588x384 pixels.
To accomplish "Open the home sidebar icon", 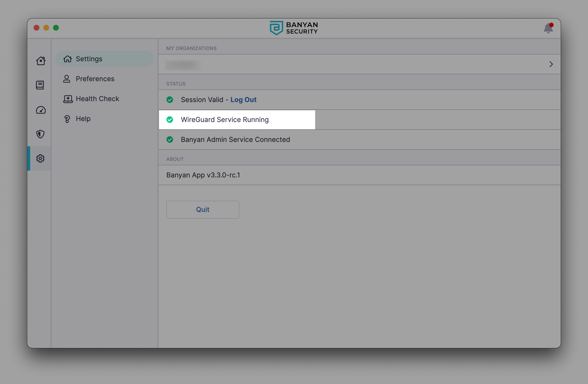I will point(41,61).
